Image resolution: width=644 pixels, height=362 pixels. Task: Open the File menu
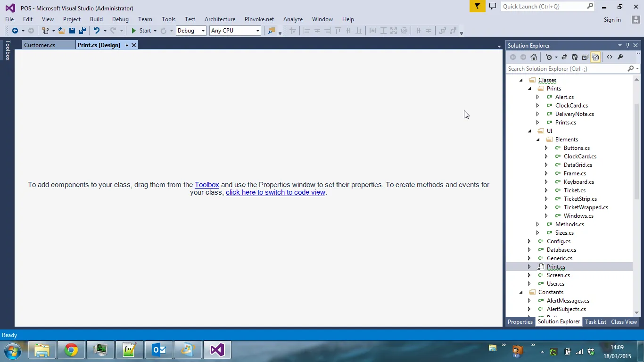(x=9, y=19)
